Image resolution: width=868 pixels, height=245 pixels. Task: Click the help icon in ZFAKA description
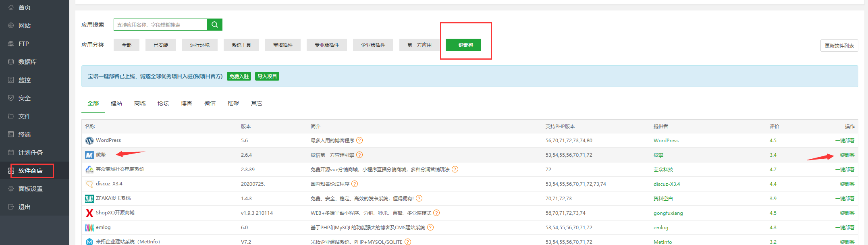point(419,198)
